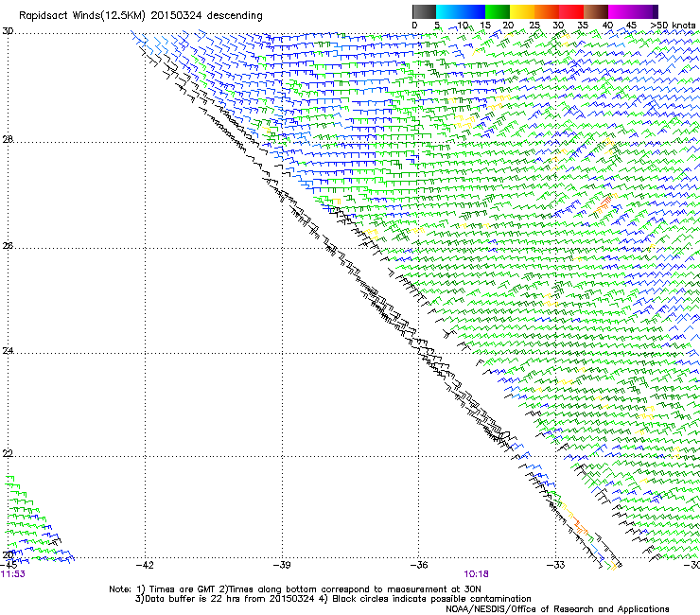
Task: Click the '>50 knots' legend label
Action: 673,26
